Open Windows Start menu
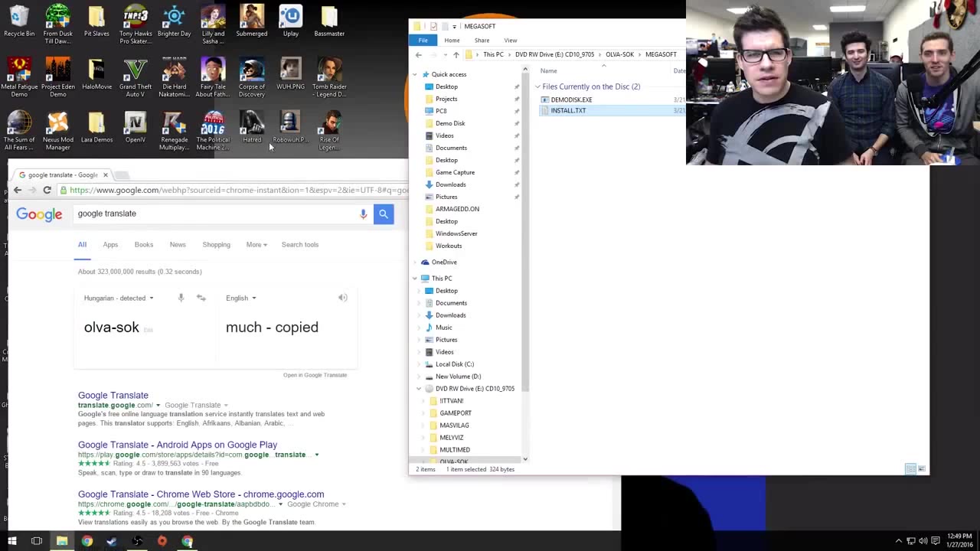 tap(11, 541)
